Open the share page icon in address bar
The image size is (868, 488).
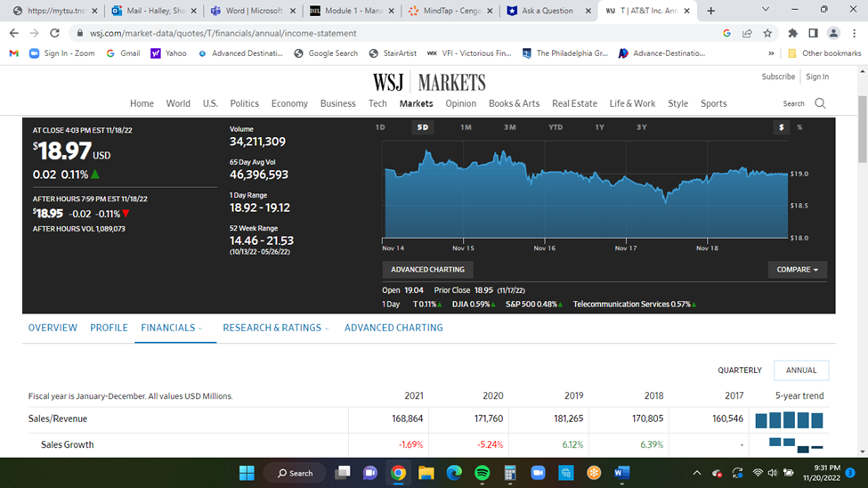(747, 33)
